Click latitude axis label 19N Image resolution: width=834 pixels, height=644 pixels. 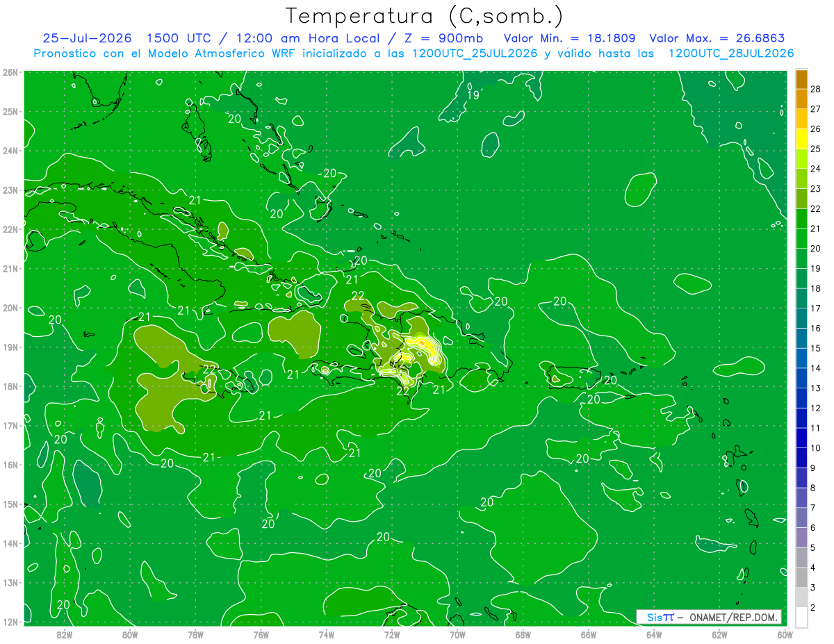tap(10, 347)
